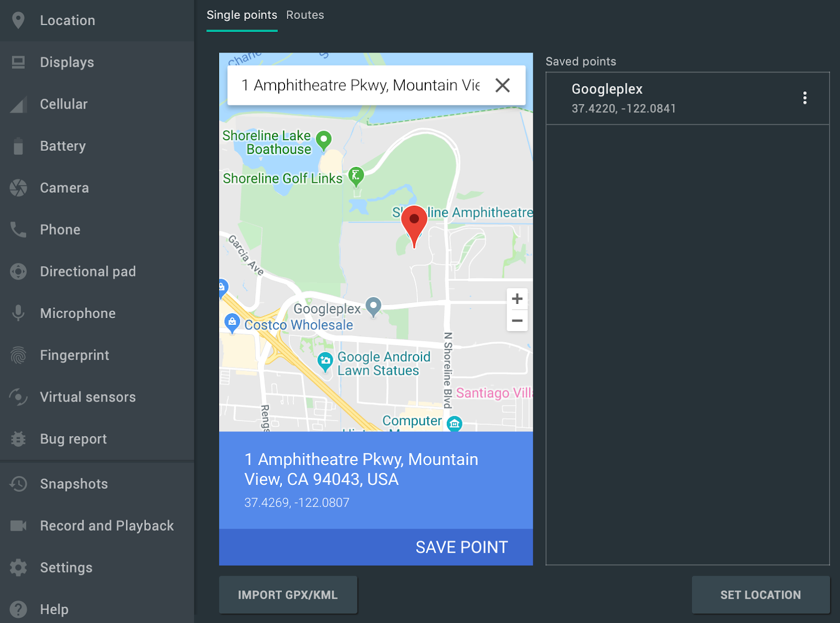Open Virtual sensors controls
Viewport: 840px width, 623px height.
coord(87,397)
